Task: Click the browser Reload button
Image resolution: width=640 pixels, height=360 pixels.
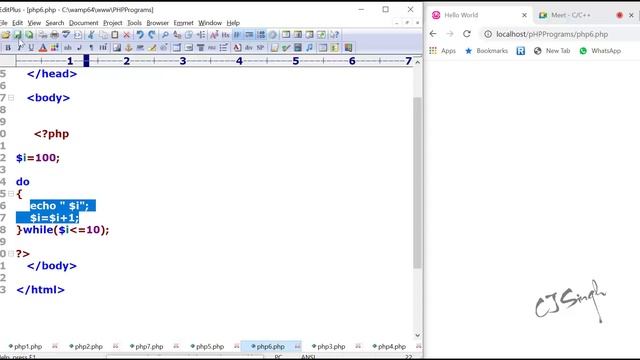Action: point(467,34)
